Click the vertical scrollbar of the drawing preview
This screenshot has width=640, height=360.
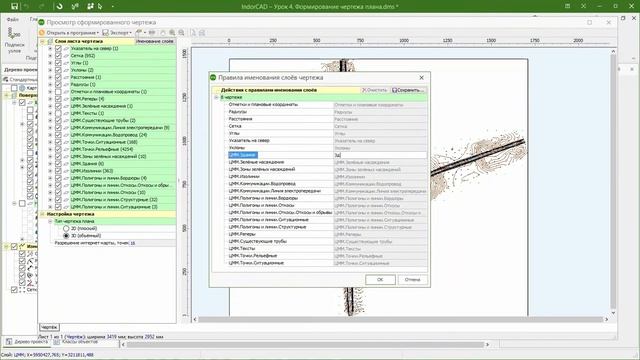click(x=613, y=182)
